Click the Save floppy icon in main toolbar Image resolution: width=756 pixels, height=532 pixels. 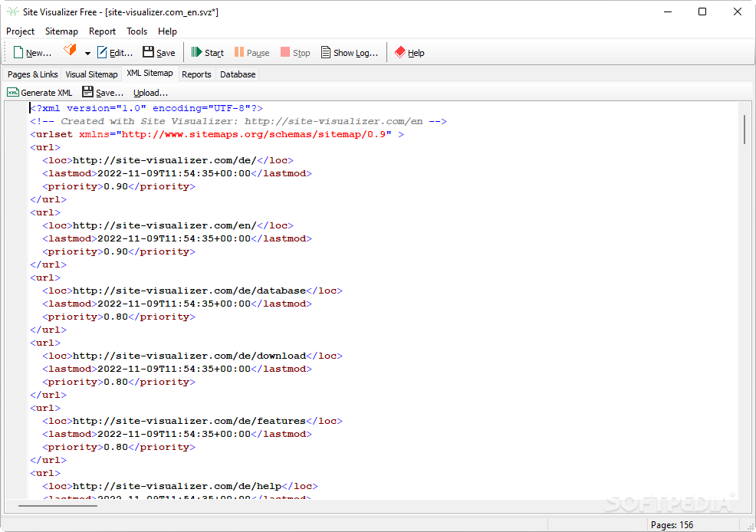click(148, 52)
